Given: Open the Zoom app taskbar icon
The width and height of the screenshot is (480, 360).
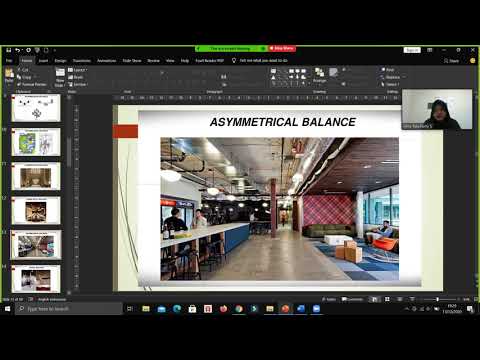Looking at the screenshot, I should pyautogui.click(x=316, y=309).
